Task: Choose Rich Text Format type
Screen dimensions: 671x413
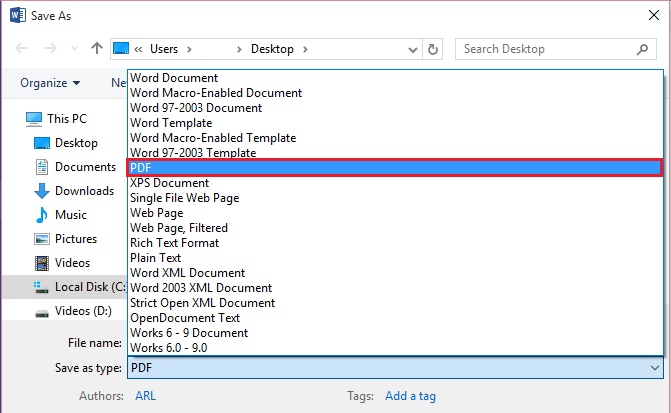Action: tap(395, 243)
